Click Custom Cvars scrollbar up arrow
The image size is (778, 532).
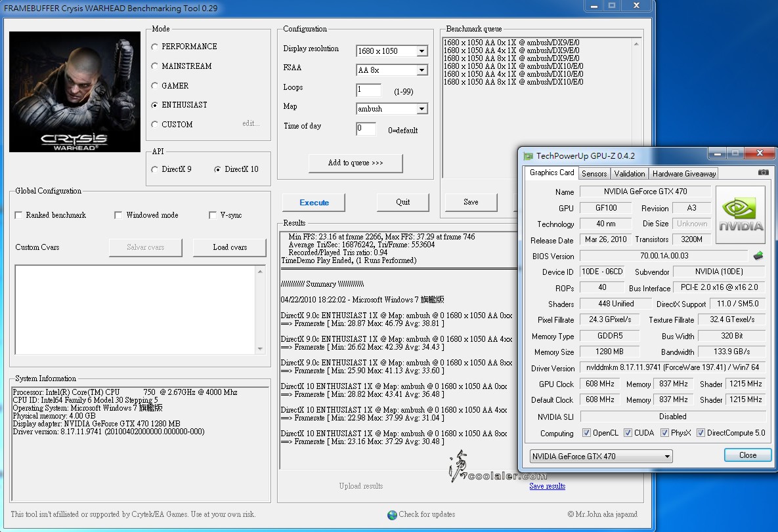(260, 271)
